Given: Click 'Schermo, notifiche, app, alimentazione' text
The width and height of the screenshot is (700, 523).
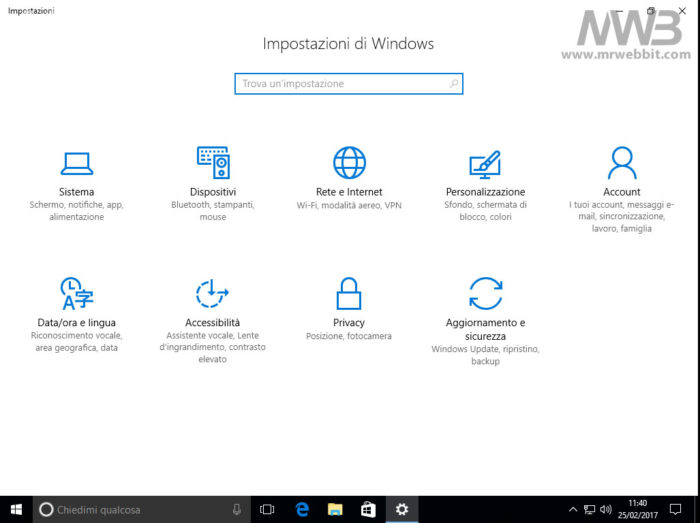Looking at the screenshot, I should coord(76,211).
